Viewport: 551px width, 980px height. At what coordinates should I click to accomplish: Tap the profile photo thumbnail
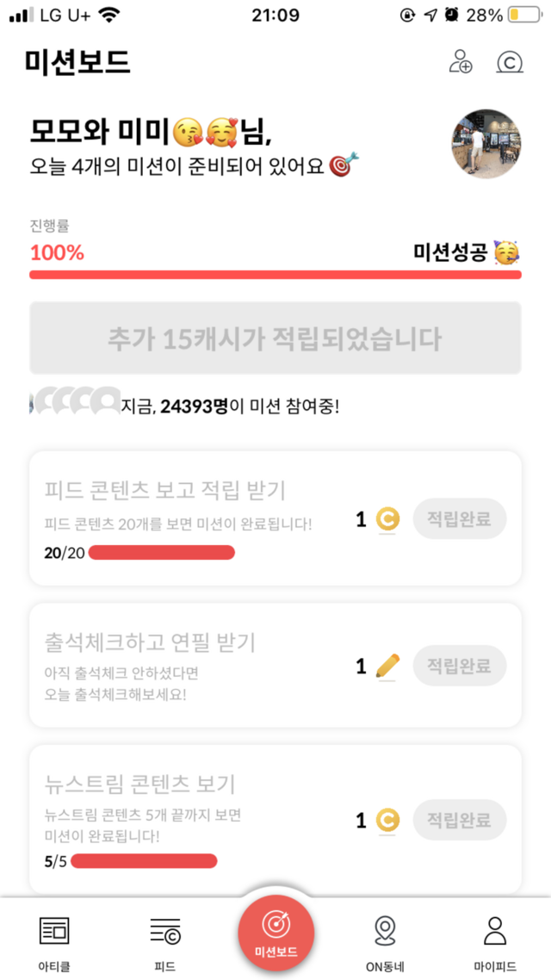(x=486, y=144)
